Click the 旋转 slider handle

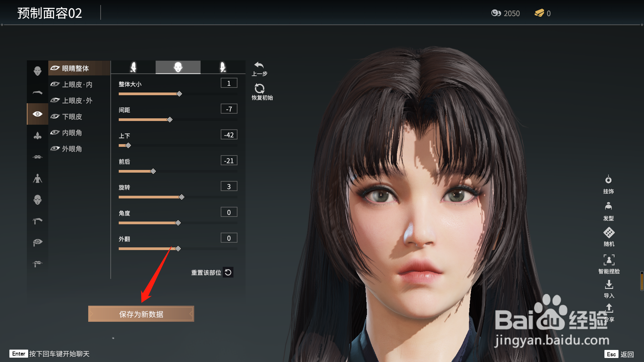click(x=181, y=197)
